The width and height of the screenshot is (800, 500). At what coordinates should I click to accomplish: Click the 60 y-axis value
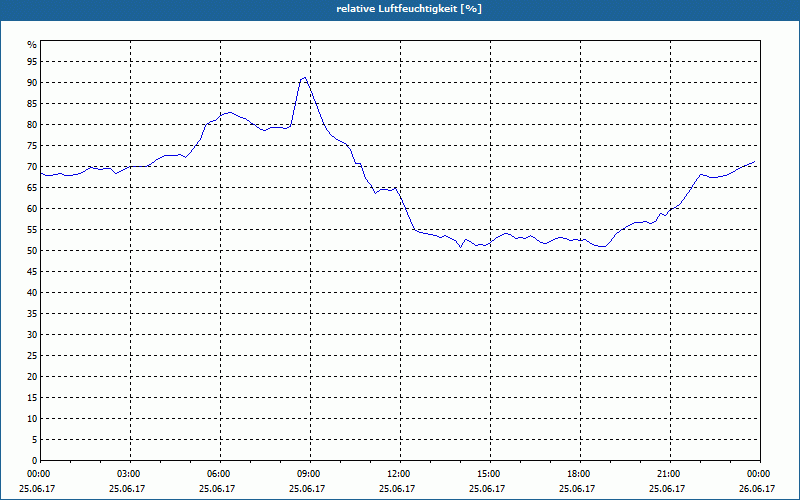coord(32,209)
